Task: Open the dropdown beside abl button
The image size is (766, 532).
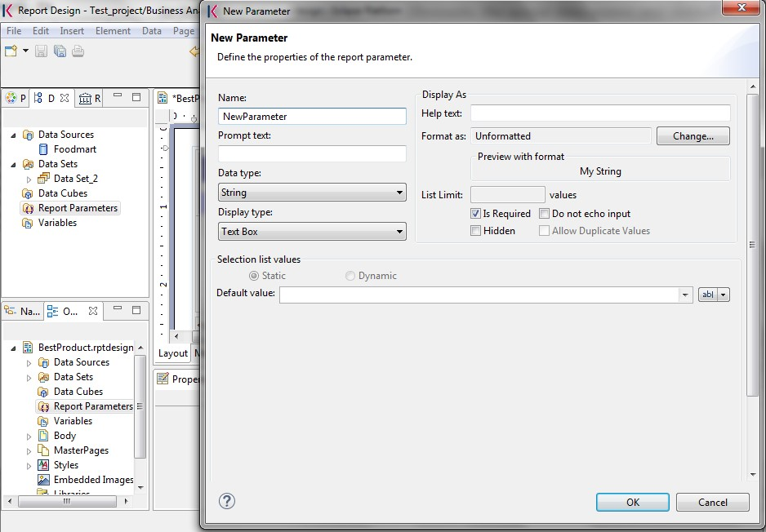Action: [x=724, y=295]
